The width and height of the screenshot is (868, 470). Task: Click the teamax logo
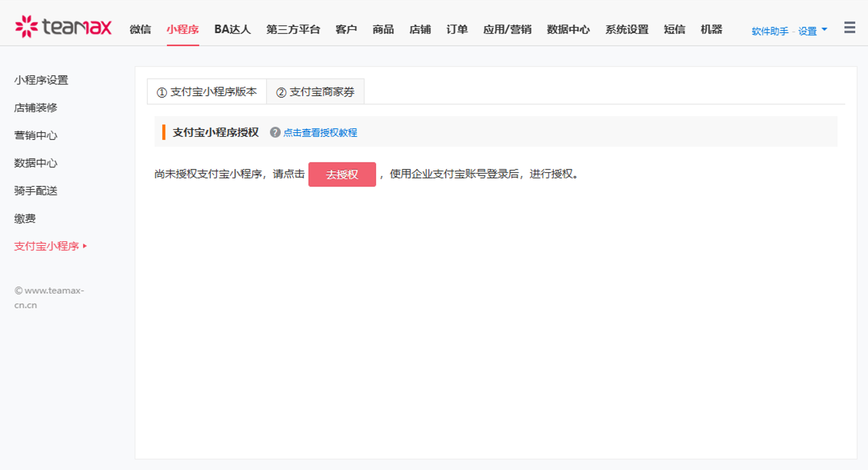tap(63, 27)
